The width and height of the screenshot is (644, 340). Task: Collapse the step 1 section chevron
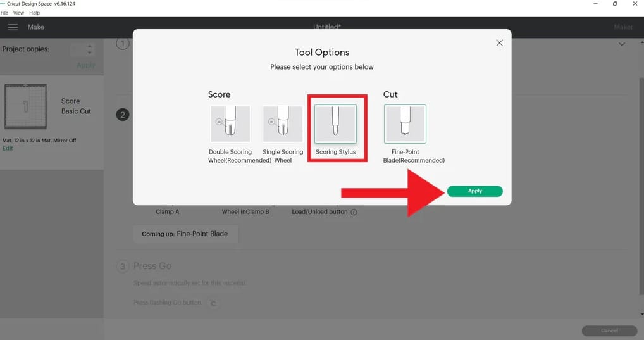click(622, 44)
